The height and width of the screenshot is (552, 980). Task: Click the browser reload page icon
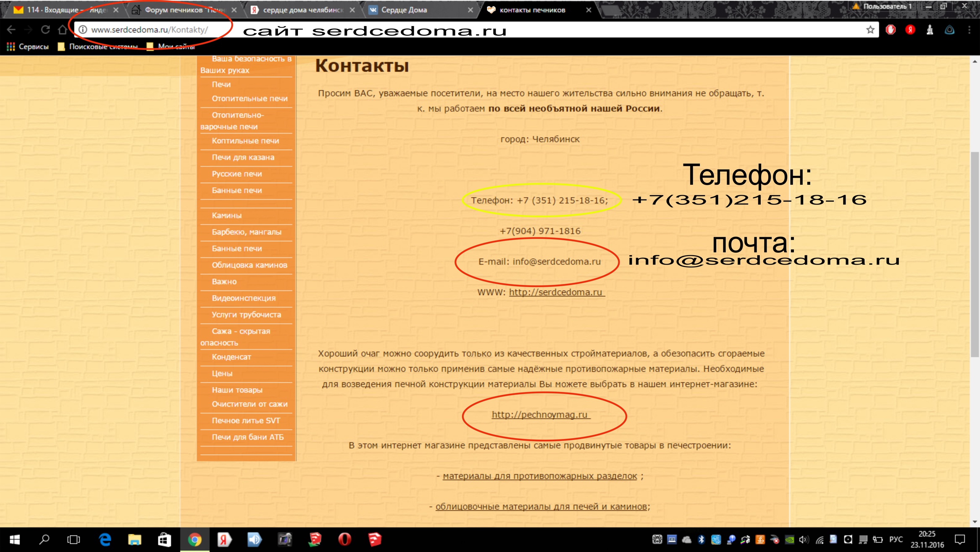45,30
